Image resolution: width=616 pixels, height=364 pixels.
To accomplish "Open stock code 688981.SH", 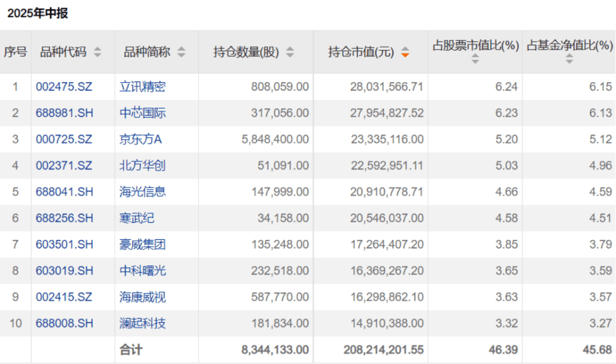I will click(x=64, y=113).
